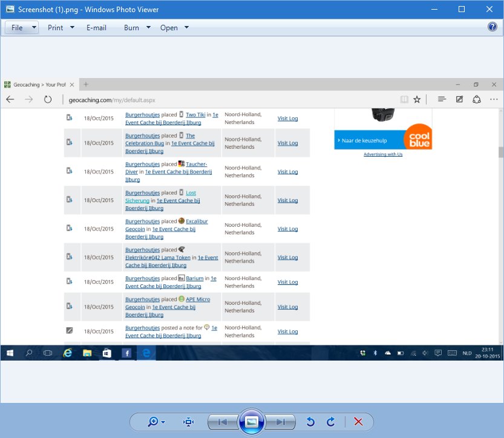Click the Elektrikör#042 Lama Token link
The width and height of the screenshot is (504, 438).
[x=158, y=257]
